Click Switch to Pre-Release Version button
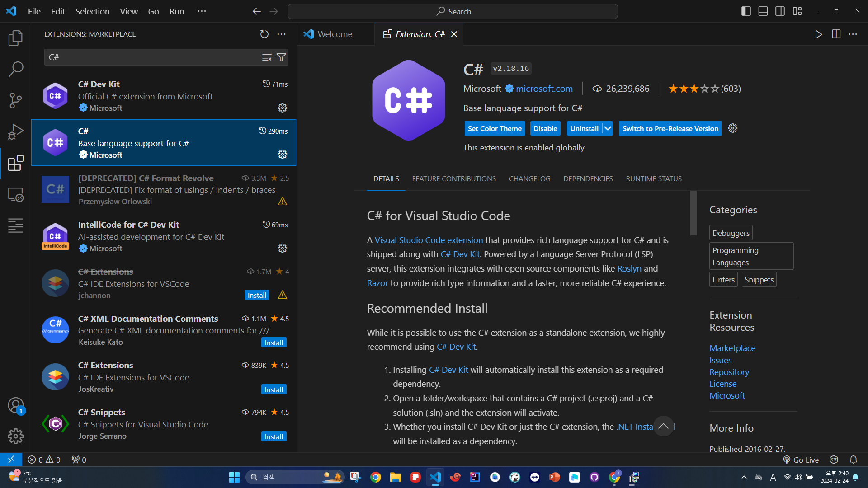Image resolution: width=868 pixels, height=488 pixels. tap(670, 128)
